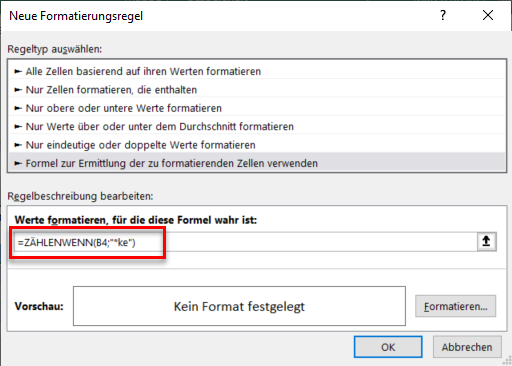The width and height of the screenshot is (512, 366).
Task: Close the Neue Formatierungsregel dialog
Action: [x=488, y=15]
